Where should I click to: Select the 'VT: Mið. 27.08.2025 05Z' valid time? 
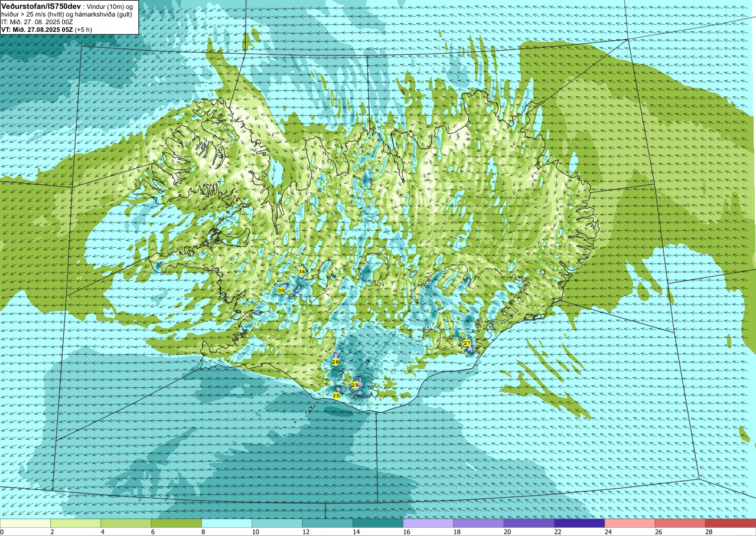(x=37, y=29)
